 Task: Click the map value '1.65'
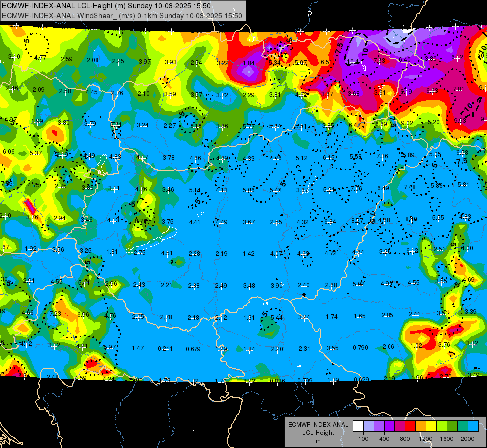tap(359, 316)
